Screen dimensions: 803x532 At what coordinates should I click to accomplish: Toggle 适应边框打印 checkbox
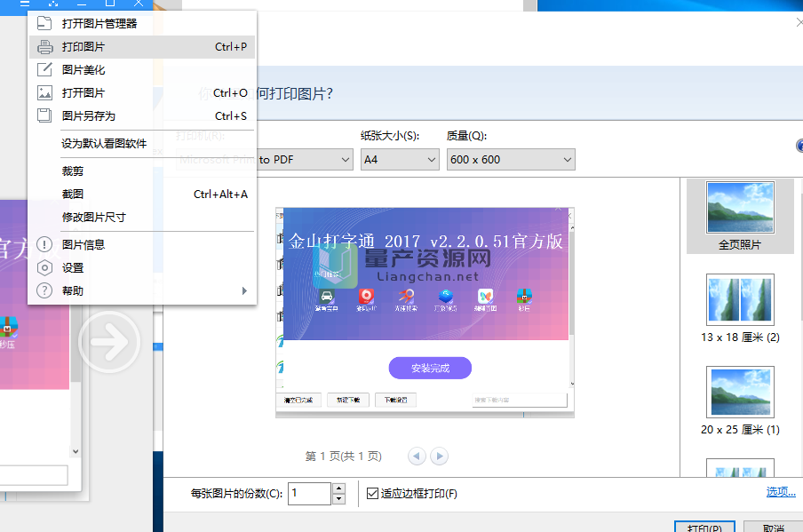[373, 494]
